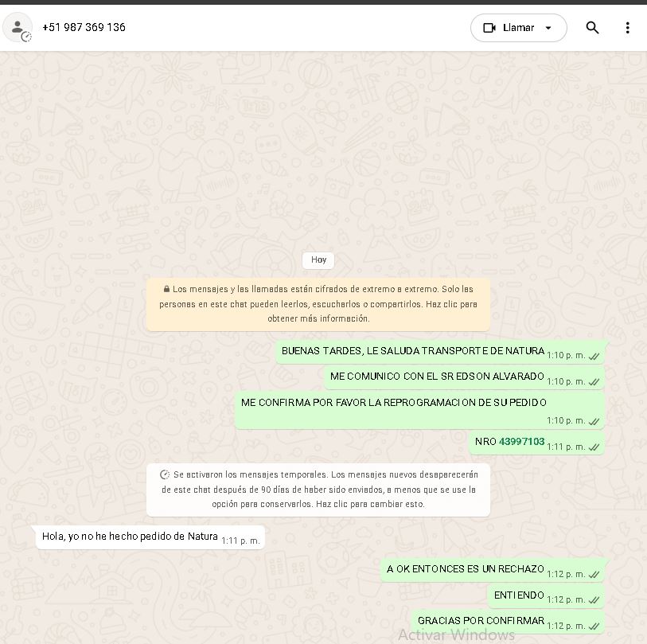Image resolution: width=647 pixels, height=644 pixels.
Task: Click the disappearing messages timer icon
Action: pyautogui.click(x=165, y=474)
